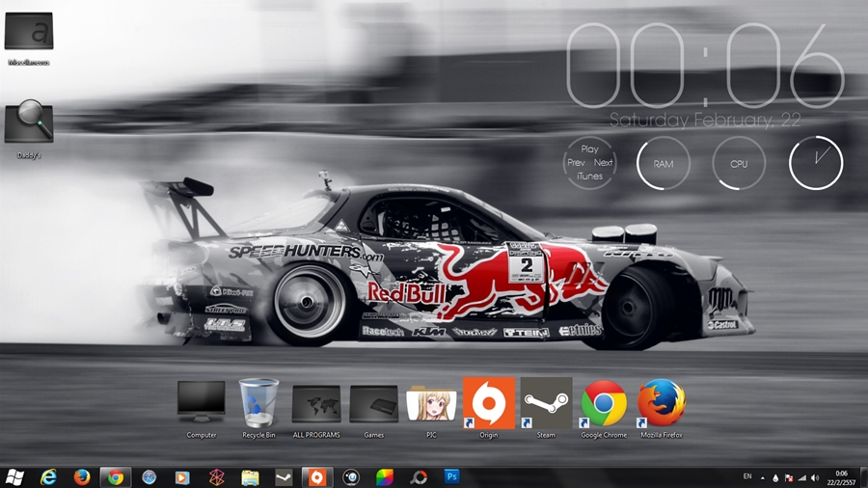Select the Recycle Bin icon
Screen dimensions: 868x488
[258, 403]
